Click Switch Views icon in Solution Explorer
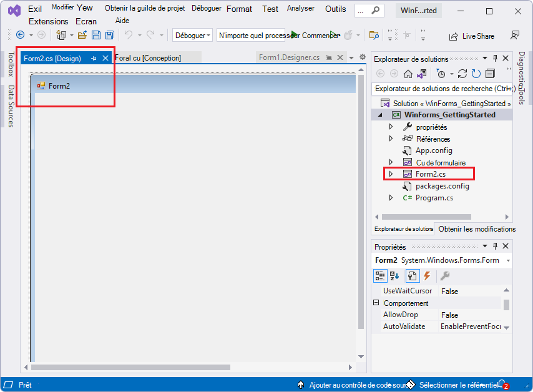 [422, 74]
